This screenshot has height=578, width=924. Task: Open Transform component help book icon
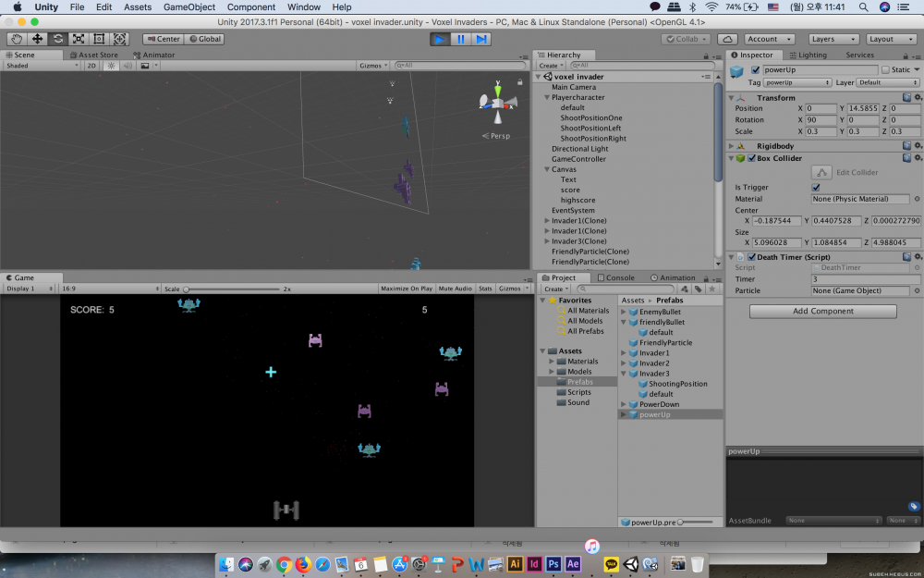point(907,97)
